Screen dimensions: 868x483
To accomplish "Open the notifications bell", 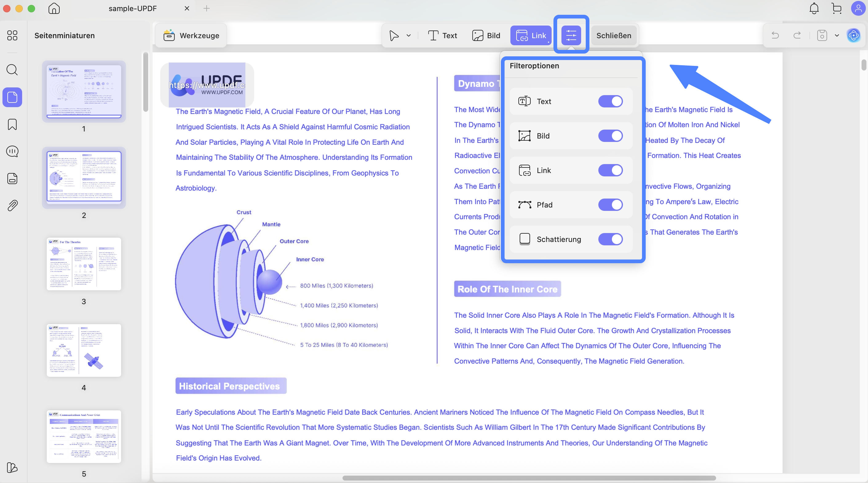I will (x=814, y=8).
